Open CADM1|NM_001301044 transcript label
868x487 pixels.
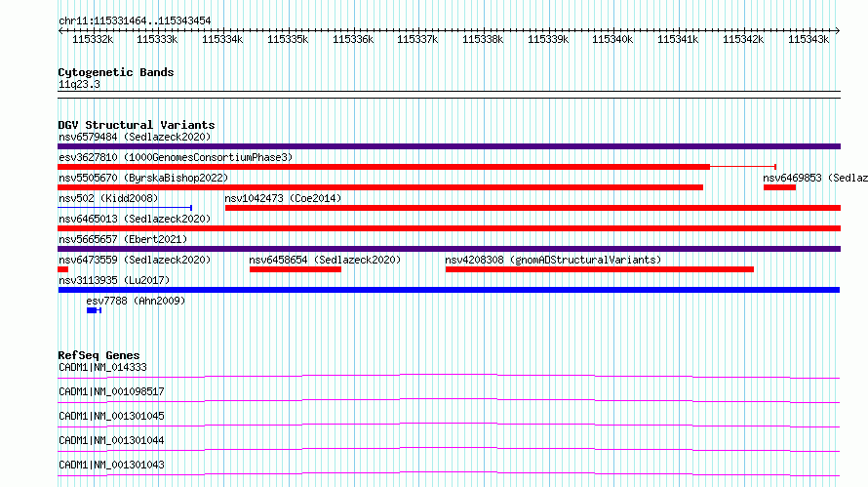coord(111,440)
